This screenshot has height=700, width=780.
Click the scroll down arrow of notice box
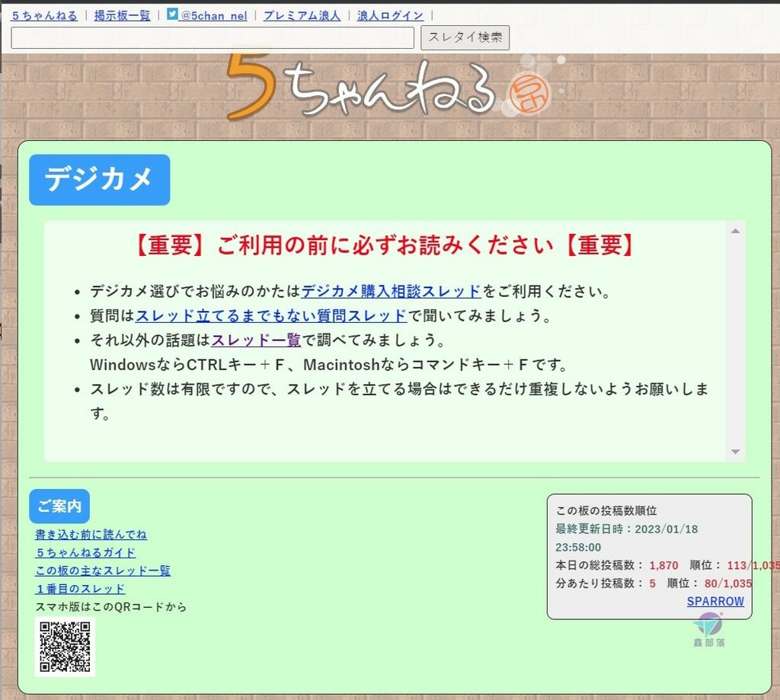tap(736, 452)
